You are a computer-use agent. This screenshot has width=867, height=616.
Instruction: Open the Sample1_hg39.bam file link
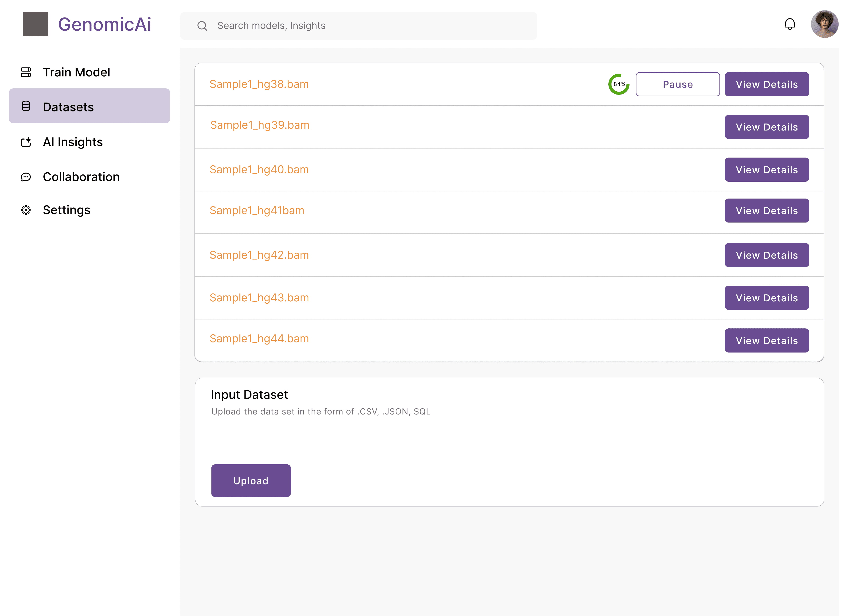[x=260, y=125]
